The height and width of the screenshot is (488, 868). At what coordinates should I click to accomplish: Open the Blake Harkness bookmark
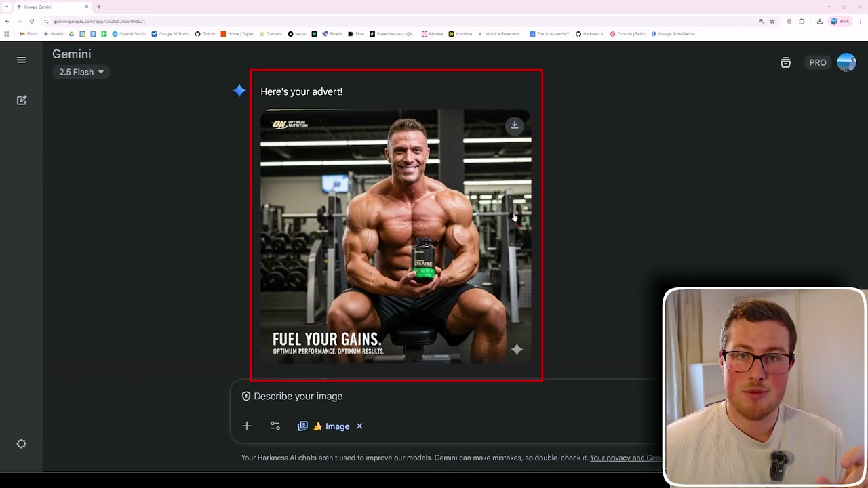tap(393, 33)
